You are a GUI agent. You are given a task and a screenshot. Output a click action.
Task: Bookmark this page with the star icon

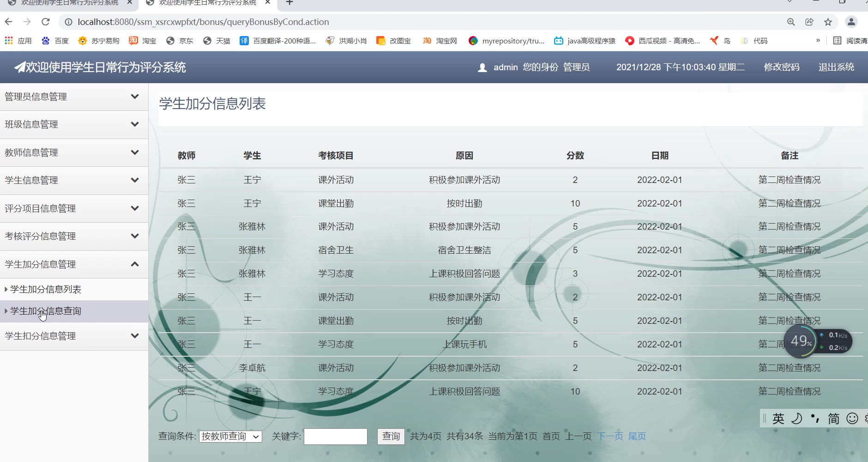point(828,22)
